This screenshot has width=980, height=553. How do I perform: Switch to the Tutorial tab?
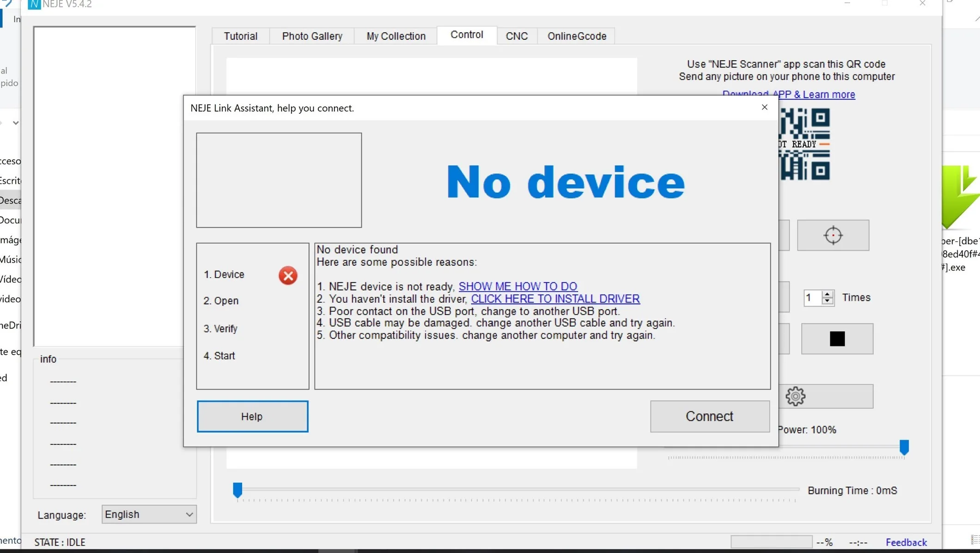[240, 36]
